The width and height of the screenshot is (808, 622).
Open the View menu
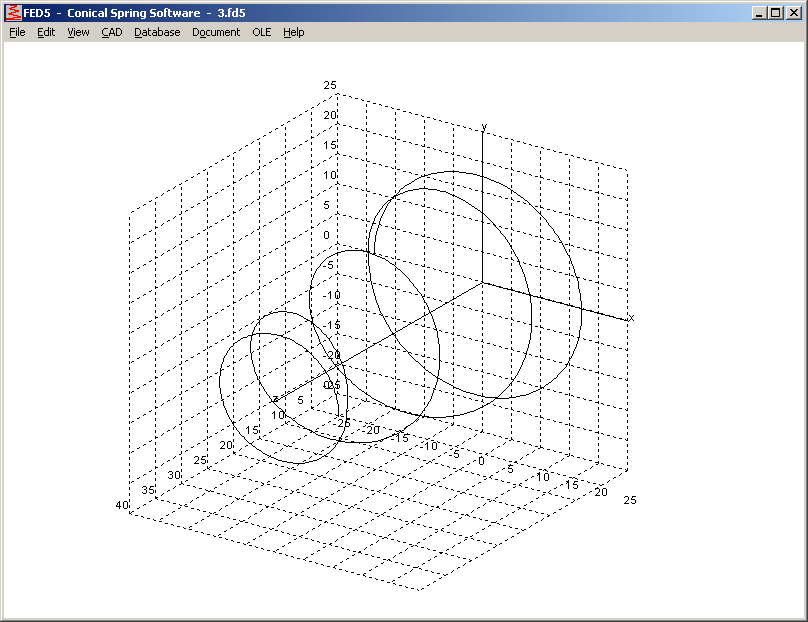click(x=78, y=32)
